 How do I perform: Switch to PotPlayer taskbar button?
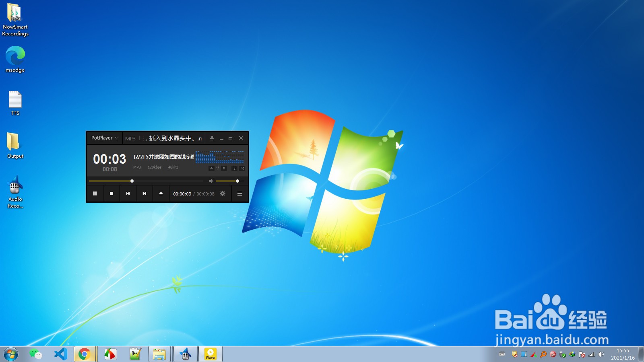(x=211, y=354)
